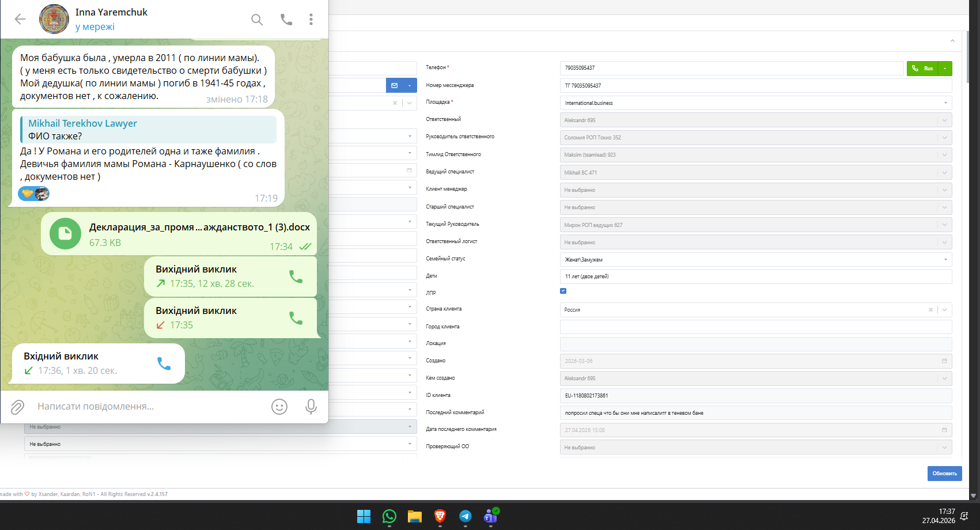The width and height of the screenshot is (980, 530).
Task: Click the Город клиента field
Action: [x=756, y=327]
